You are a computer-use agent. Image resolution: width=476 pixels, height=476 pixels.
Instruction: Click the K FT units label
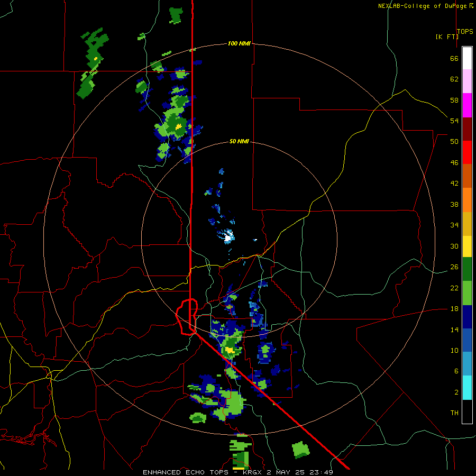(x=447, y=36)
